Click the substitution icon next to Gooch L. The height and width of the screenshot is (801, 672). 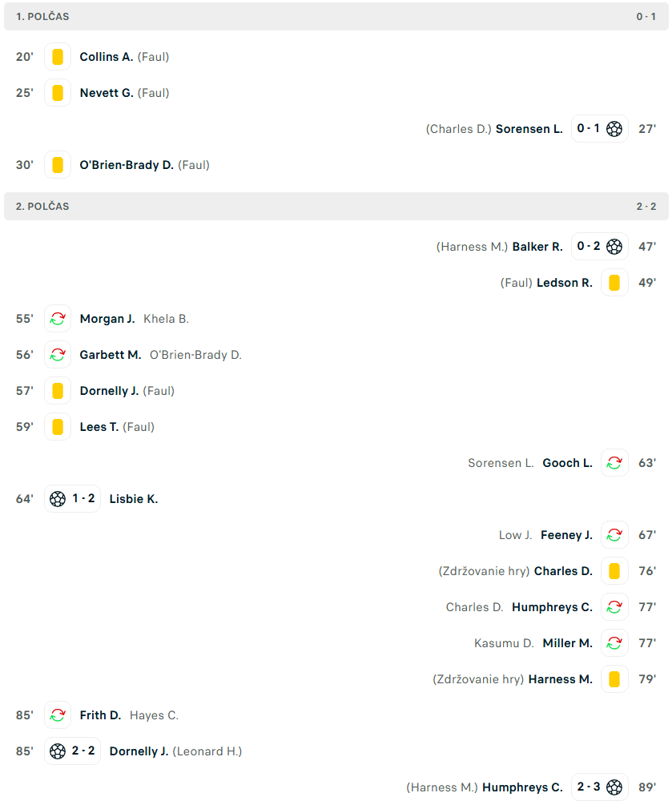(x=614, y=463)
